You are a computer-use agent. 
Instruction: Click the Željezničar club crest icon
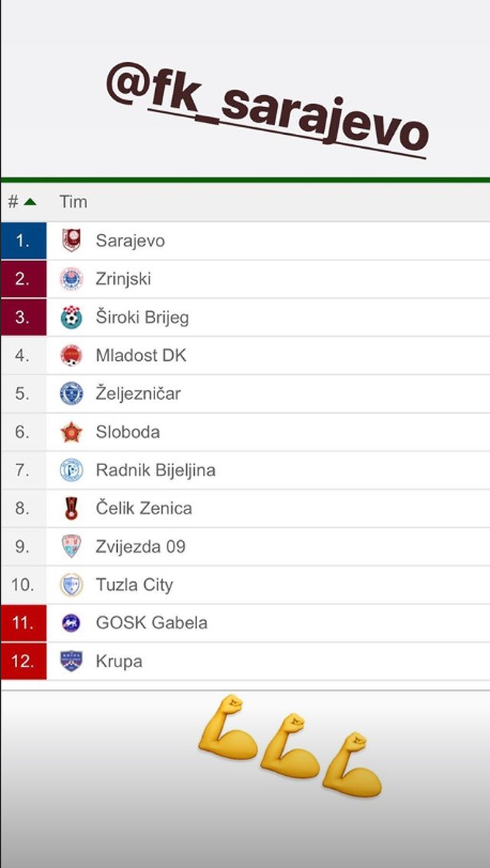tap(71, 394)
